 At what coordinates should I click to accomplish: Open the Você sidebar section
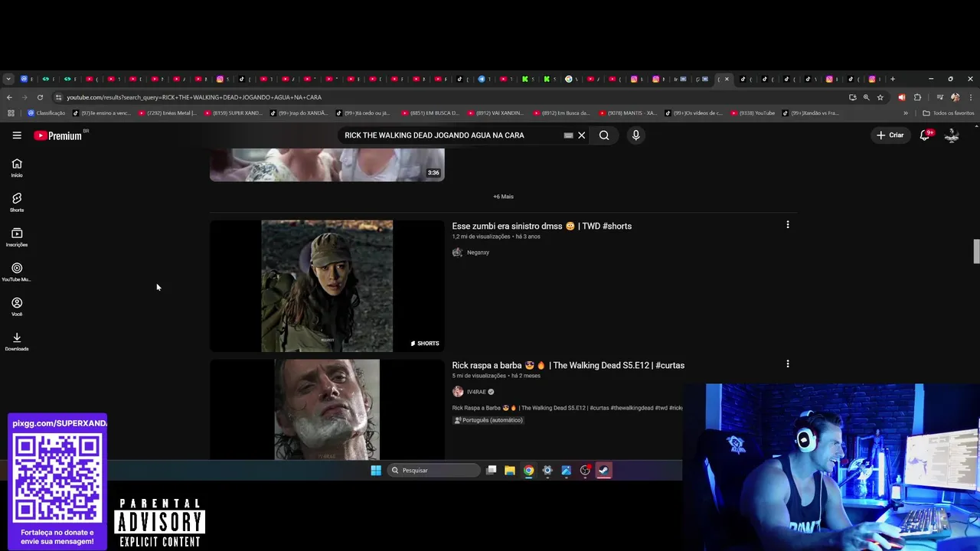pos(17,306)
